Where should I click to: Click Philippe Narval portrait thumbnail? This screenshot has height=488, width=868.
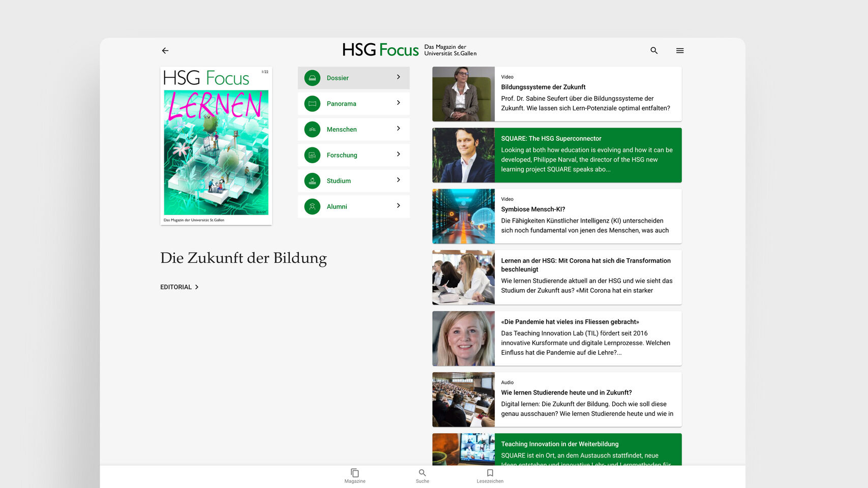click(x=463, y=155)
